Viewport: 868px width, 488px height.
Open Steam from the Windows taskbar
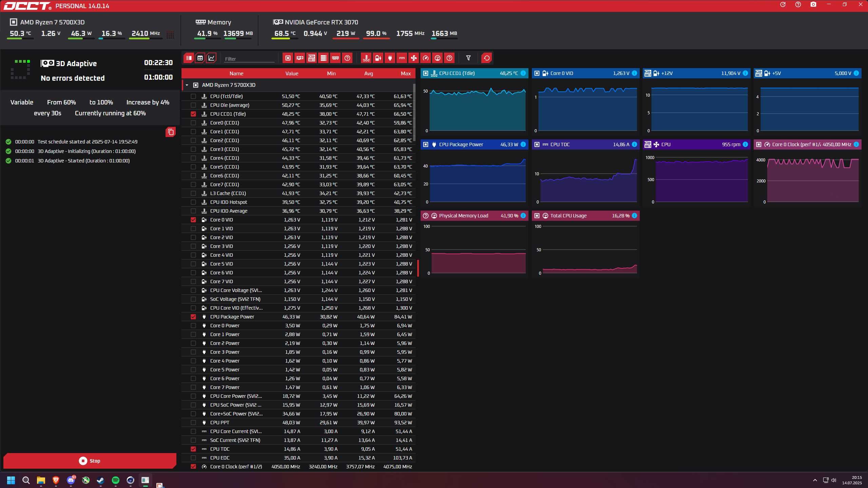tap(101, 480)
